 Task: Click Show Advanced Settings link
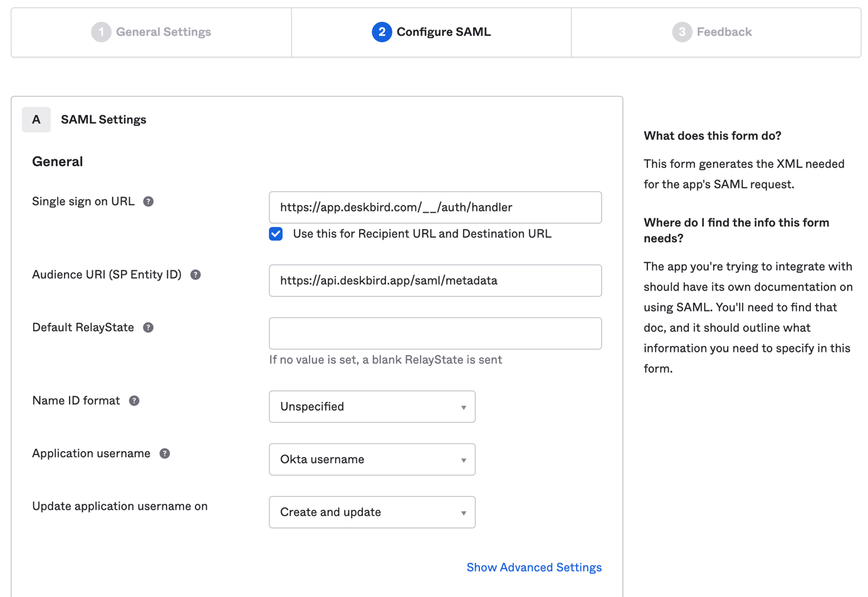point(534,568)
